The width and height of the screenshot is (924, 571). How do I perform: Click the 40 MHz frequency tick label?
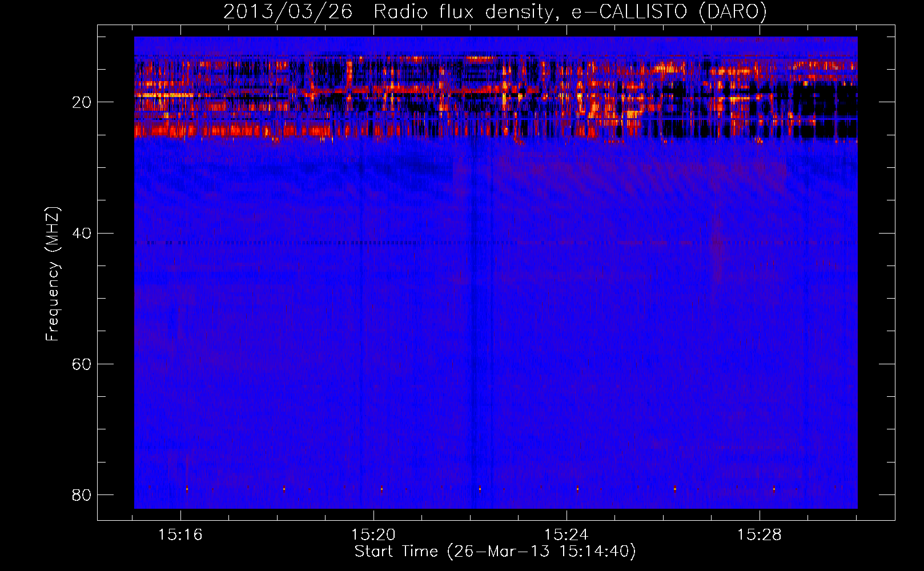click(82, 233)
